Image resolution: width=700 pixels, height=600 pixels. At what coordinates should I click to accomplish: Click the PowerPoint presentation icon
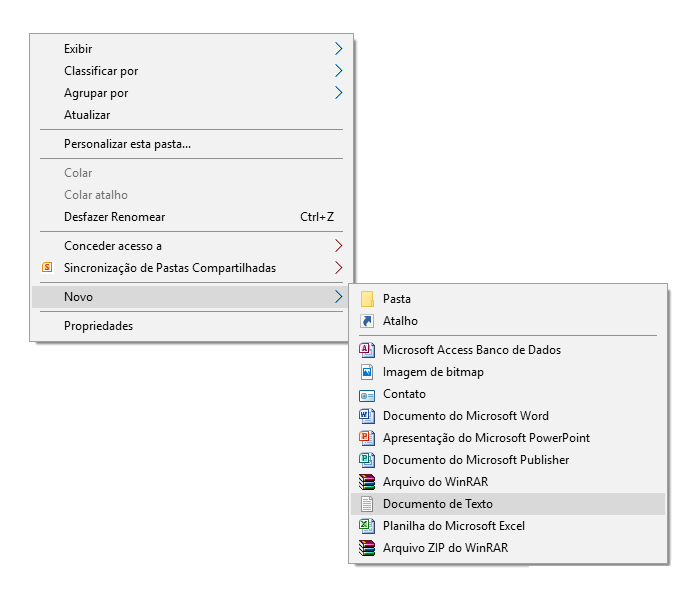point(367,438)
